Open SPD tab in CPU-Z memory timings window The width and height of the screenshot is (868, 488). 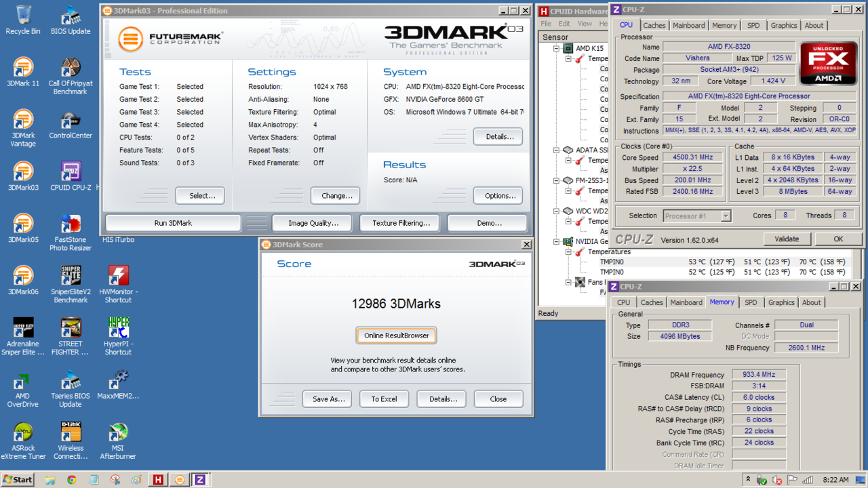[x=751, y=302]
